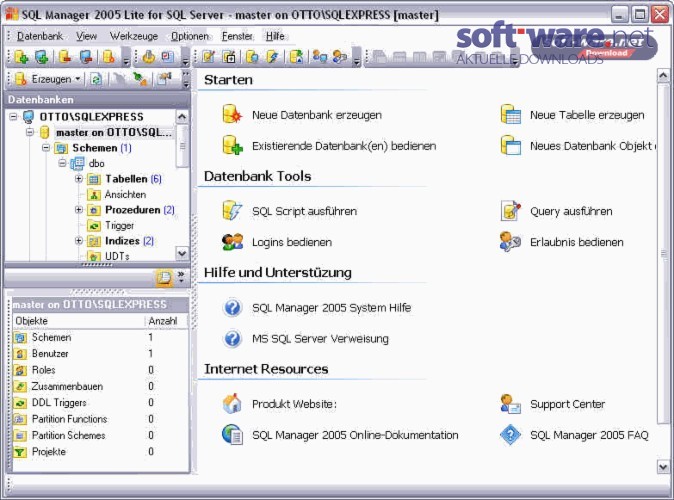Click the database with red minus toolbar icon

pos(65,57)
